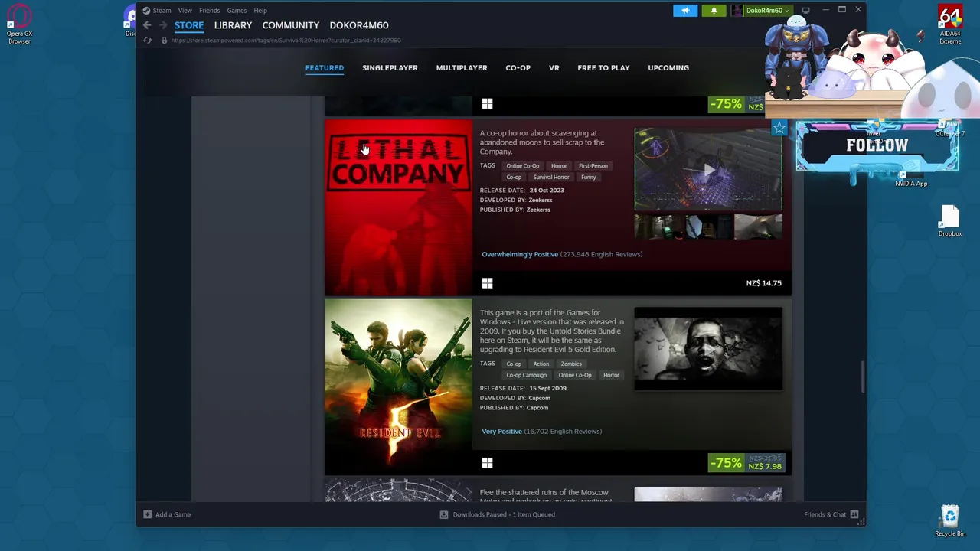
Task: Go to the COMMUNITY section
Action: 291,25
